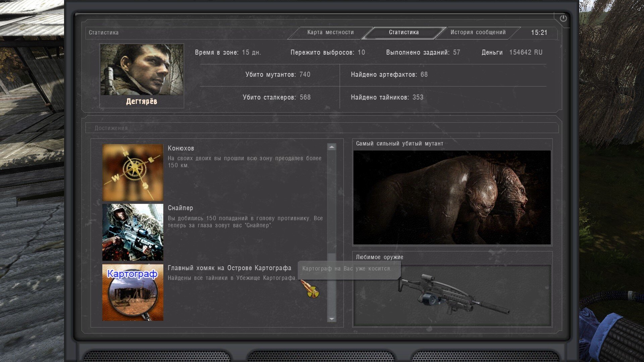Click the Деньги 154642 RU amount

pos(525,52)
